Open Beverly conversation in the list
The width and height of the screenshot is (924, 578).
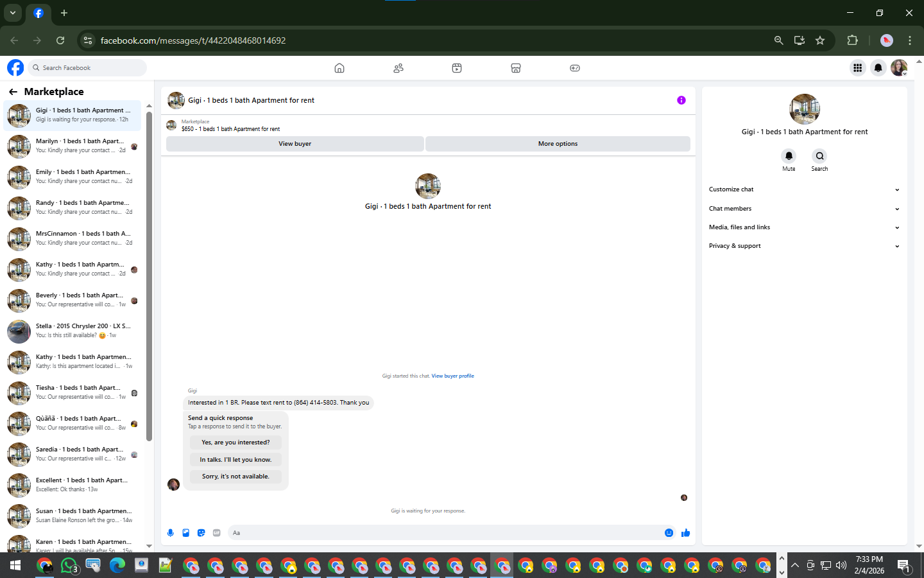coord(73,300)
